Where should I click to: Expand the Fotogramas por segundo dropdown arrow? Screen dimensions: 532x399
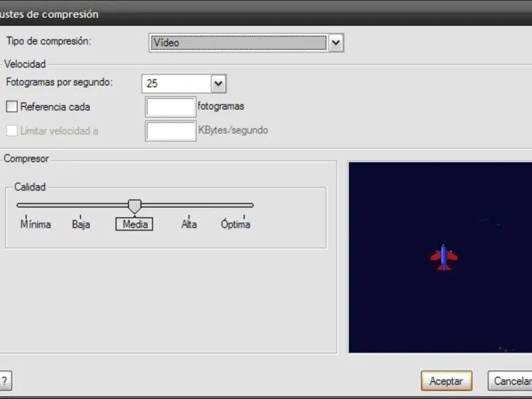(218, 84)
